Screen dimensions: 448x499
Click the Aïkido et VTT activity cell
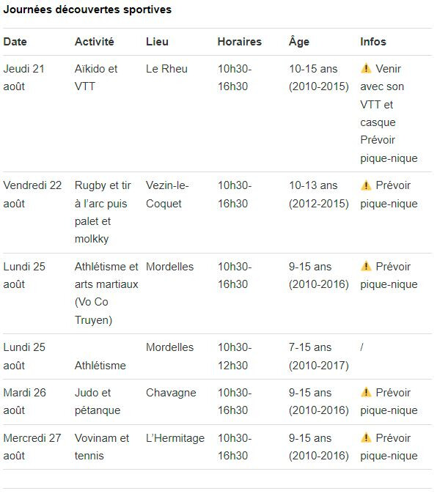96,78
